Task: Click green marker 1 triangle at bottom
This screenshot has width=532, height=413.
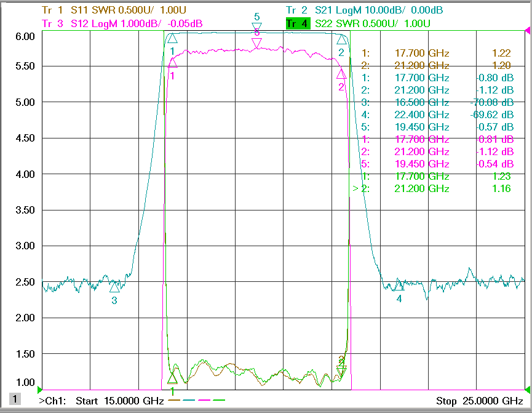Action: (x=172, y=379)
